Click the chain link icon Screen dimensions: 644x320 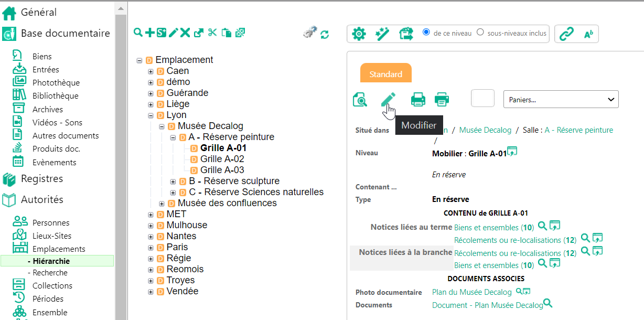566,34
